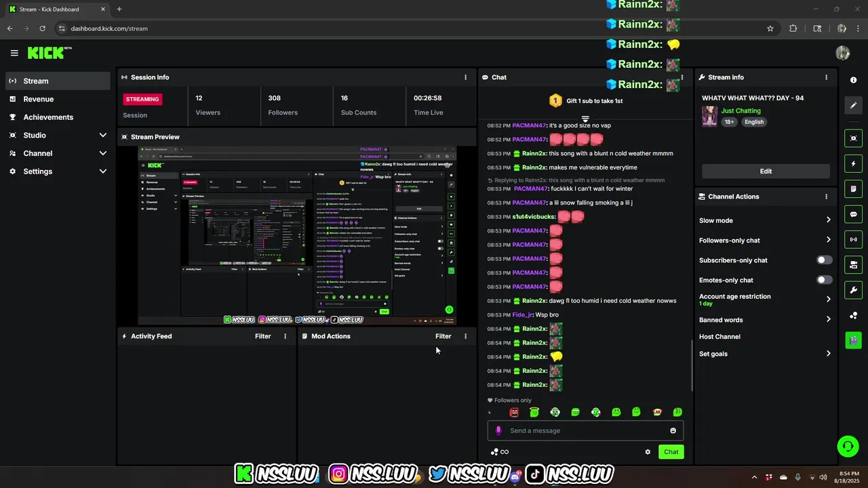Open Mod Actions three-dot menu
Image resolution: width=868 pixels, height=488 pixels.
click(x=465, y=336)
